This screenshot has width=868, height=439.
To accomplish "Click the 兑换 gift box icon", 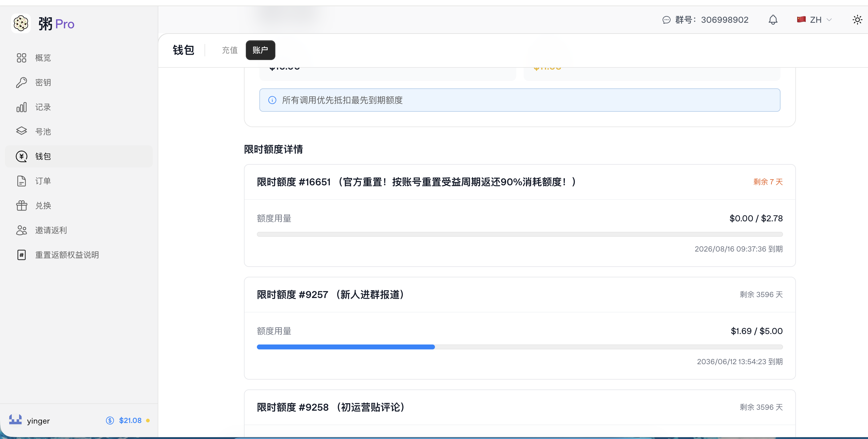I will point(22,205).
